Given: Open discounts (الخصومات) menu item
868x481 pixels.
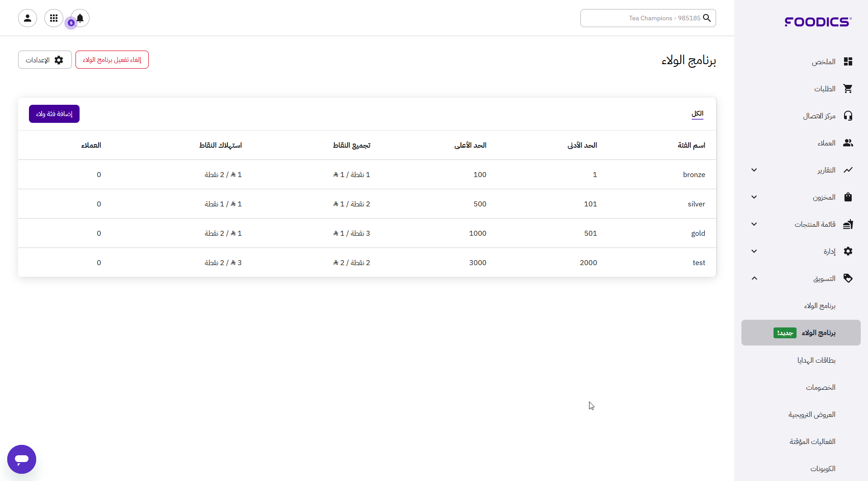Looking at the screenshot, I should tap(820, 388).
